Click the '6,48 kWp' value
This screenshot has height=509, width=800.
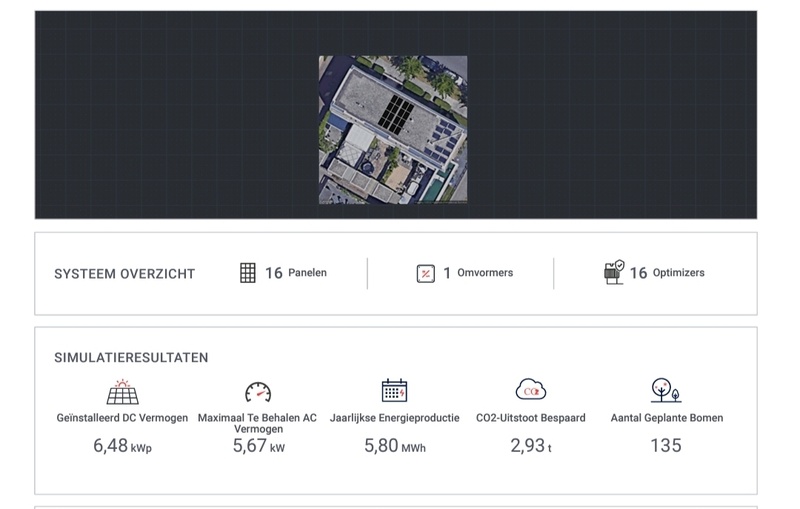tap(122, 446)
